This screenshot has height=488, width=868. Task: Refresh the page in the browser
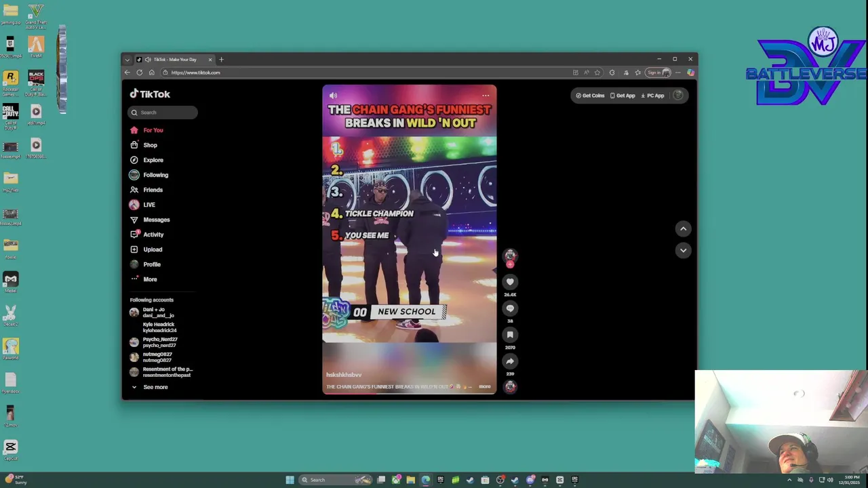(139, 73)
